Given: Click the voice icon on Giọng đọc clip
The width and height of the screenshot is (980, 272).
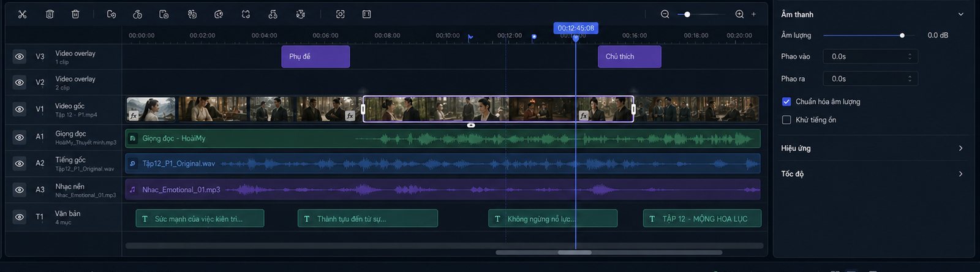Looking at the screenshot, I should [133, 138].
